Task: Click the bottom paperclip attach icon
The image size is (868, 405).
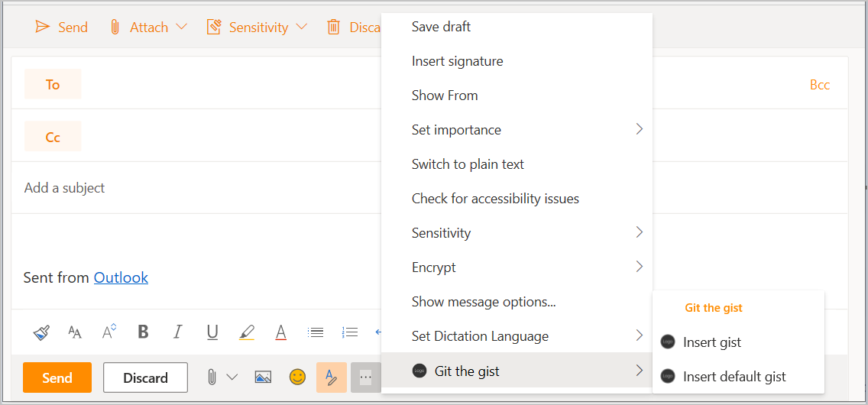Action: [x=212, y=377]
